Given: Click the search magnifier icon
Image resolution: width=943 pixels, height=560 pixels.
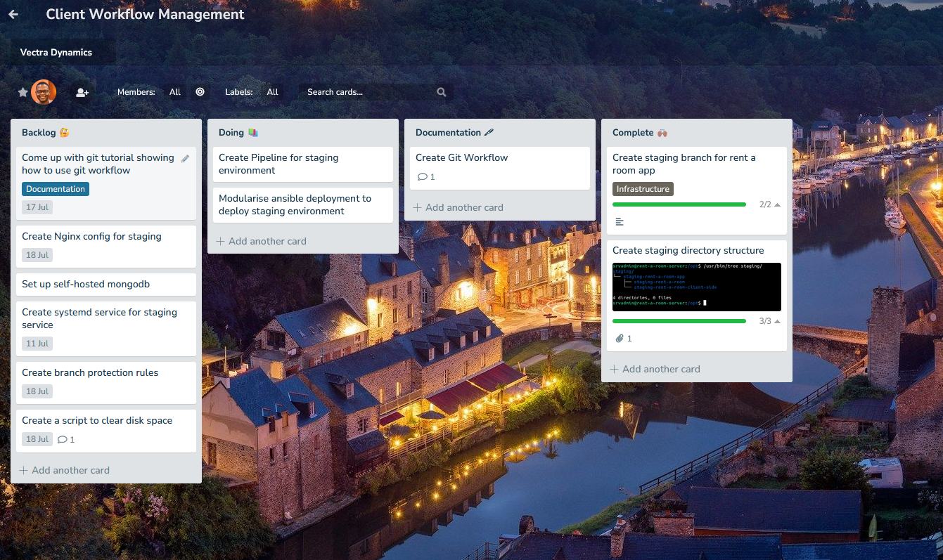Looking at the screenshot, I should point(441,92).
